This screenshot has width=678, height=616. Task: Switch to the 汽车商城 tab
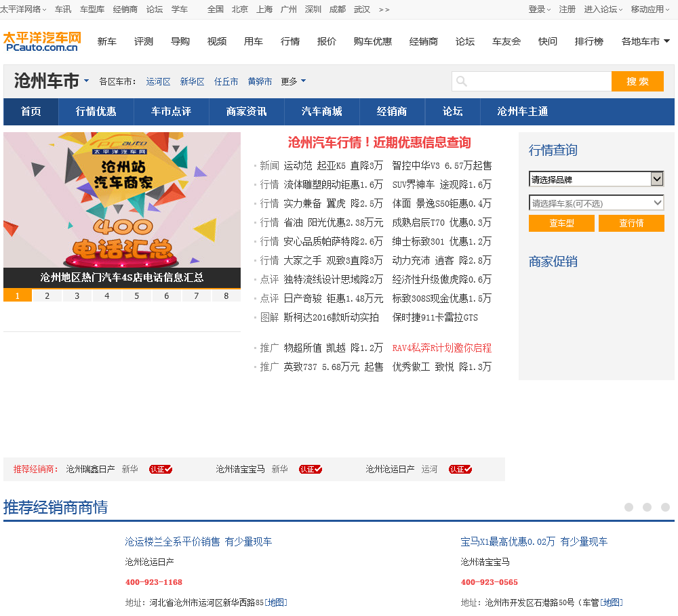(321, 112)
